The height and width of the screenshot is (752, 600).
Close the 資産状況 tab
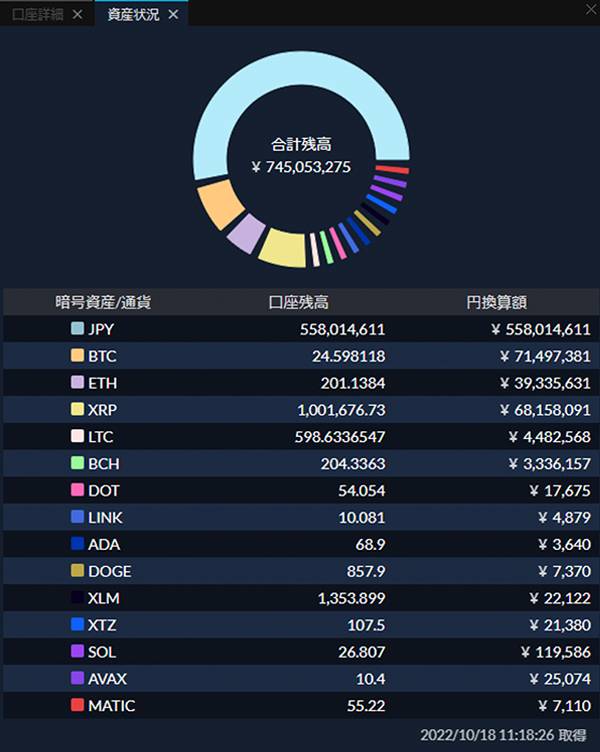(173, 15)
